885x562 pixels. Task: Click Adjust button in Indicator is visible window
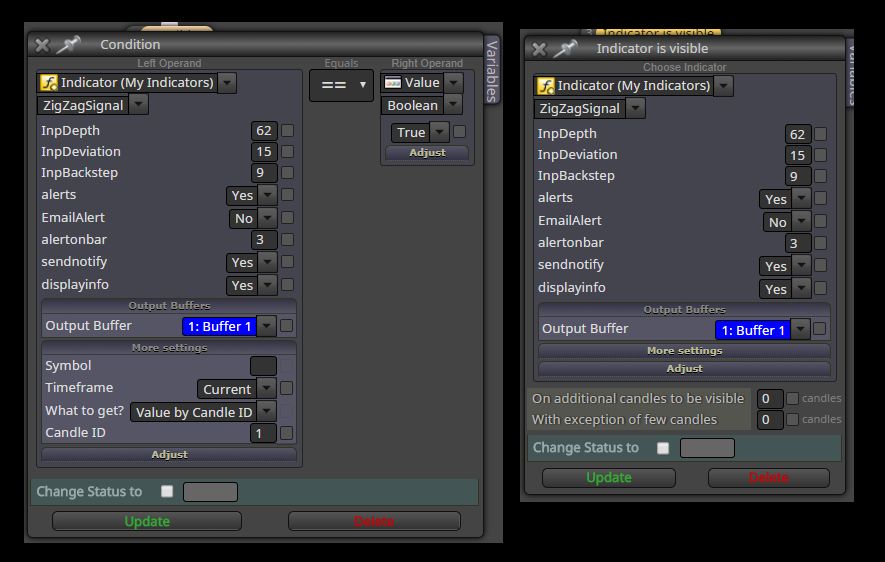tap(684, 368)
